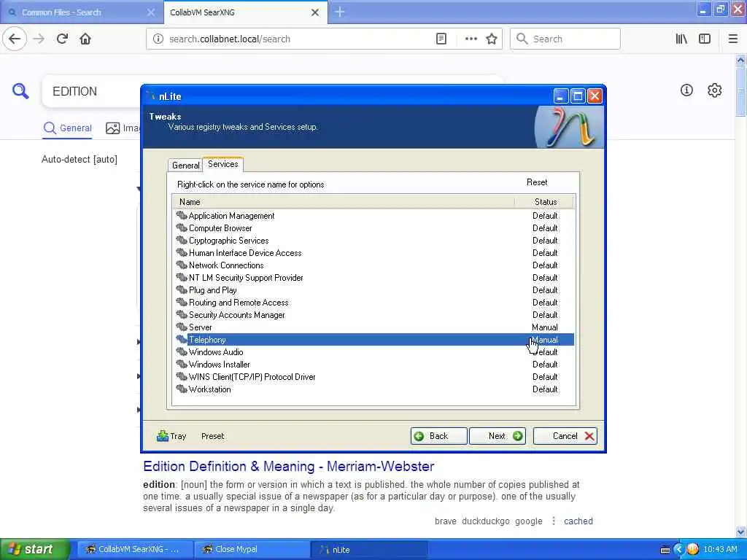Click the Workstation service gear icon

182,389
